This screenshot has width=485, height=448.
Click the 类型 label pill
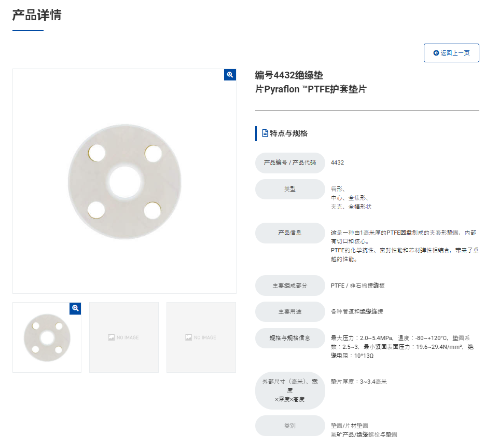tap(290, 189)
